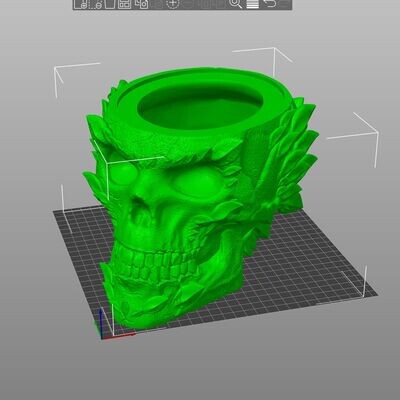Open variable layer height stripes icon
Viewport: 400px width, 400px height.
coord(253,4)
